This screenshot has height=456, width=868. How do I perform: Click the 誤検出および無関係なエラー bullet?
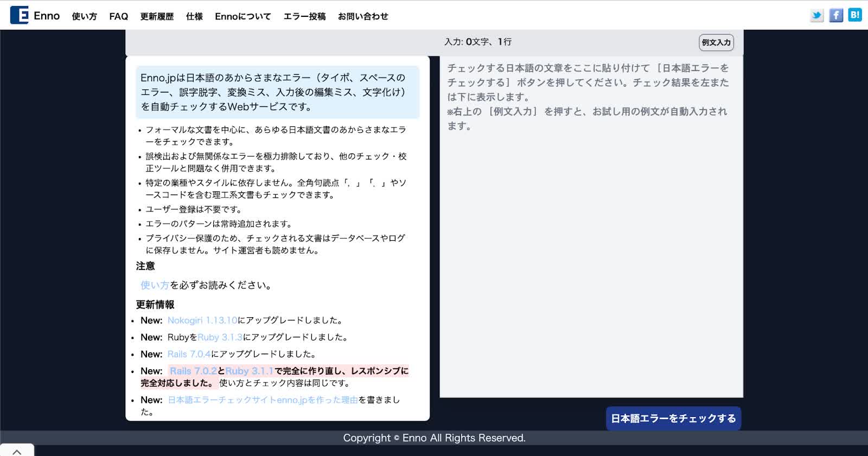click(276, 162)
